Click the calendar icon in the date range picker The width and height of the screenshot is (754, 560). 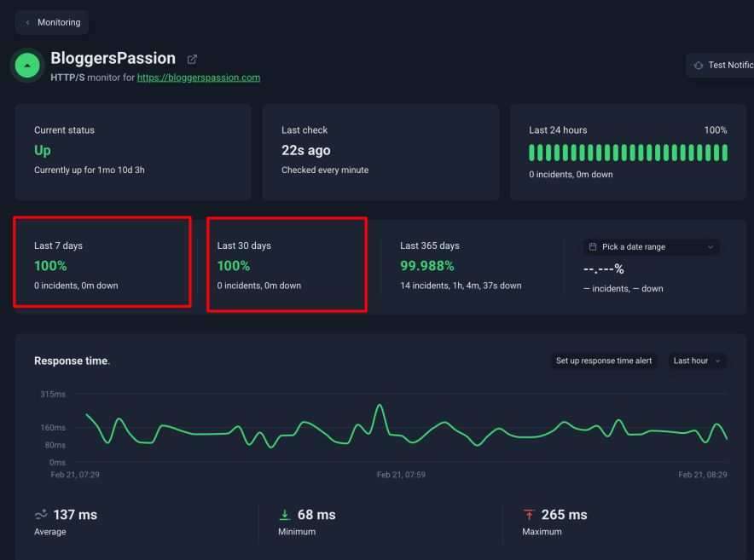tap(591, 246)
